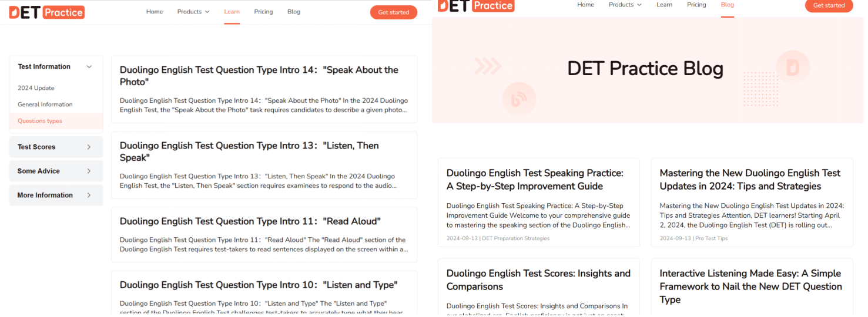This screenshot has width=868, height=317.
Task: Click Get started on the Learn page
Action: tap(394, 12)
